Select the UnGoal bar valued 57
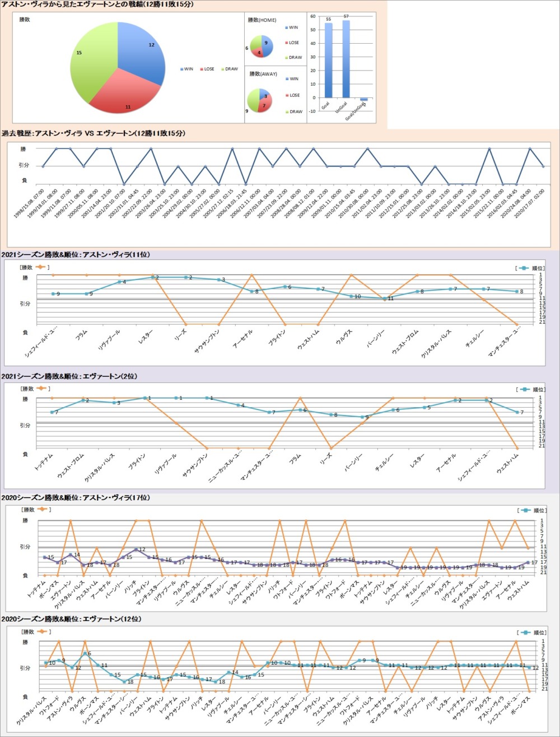Viewport: 560px width, 737px height. [346, 59]
